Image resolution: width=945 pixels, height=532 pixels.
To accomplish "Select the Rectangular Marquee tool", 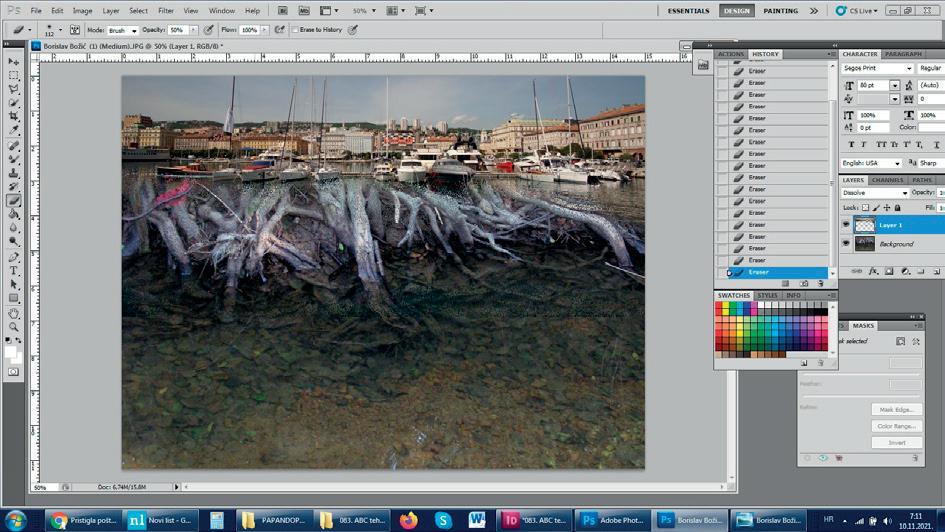I will point(13,76).
